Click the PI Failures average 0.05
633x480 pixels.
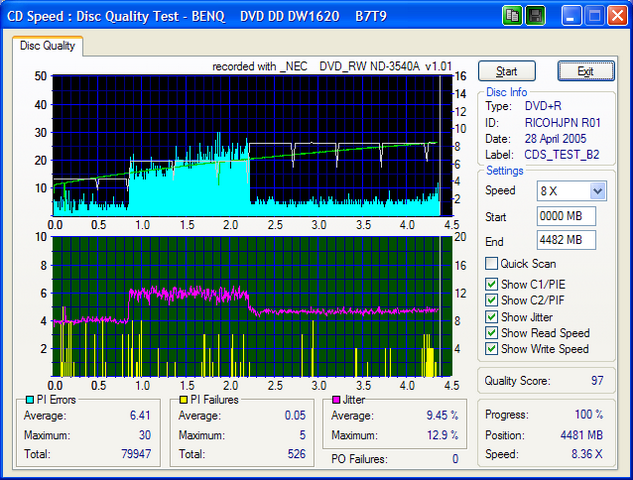point(295,415)
